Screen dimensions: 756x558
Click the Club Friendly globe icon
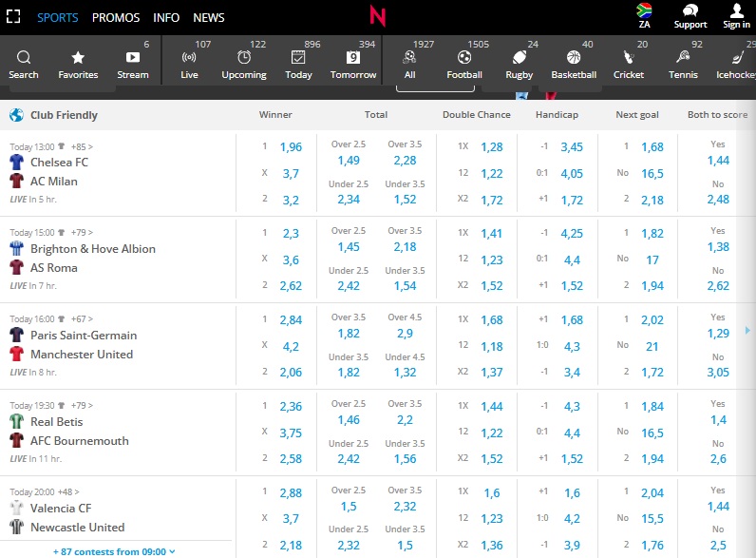tap(16, 115)
